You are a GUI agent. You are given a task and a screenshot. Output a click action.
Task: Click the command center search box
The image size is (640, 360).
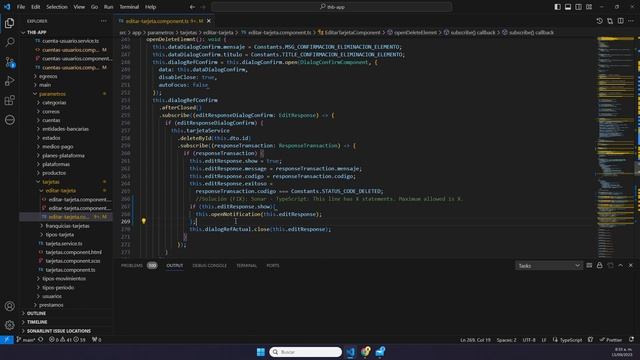click(x=332, y=7)
